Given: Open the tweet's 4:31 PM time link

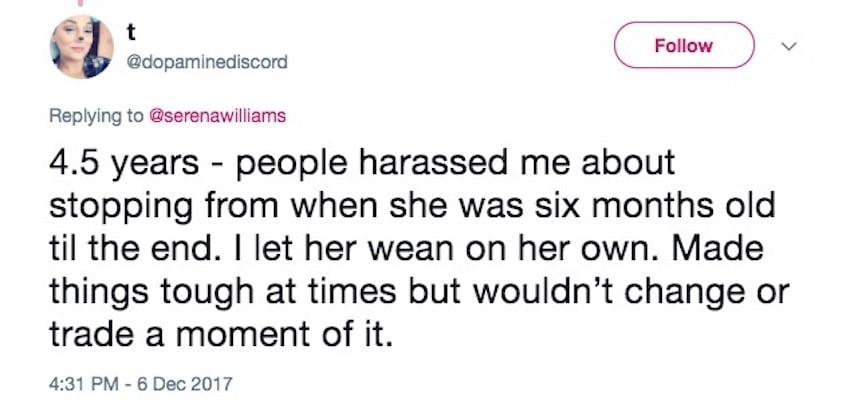Looking at the screenshot, I should (x=83, y=384).
